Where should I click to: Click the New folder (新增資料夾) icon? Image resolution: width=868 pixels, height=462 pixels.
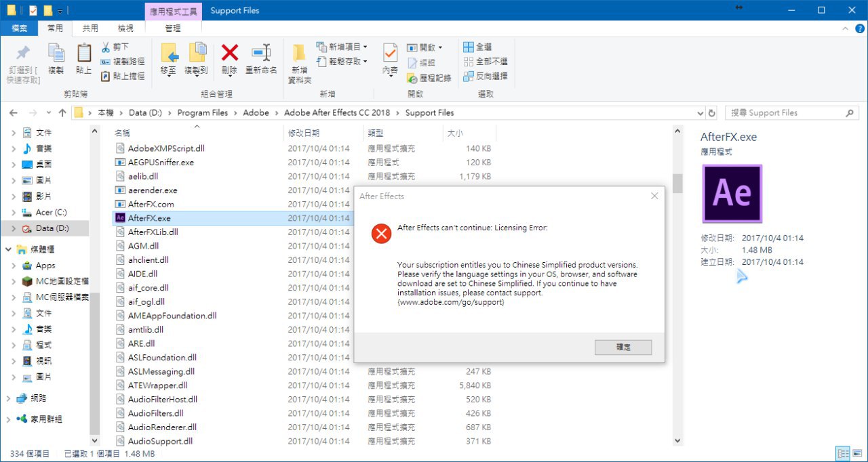(299, 53)
